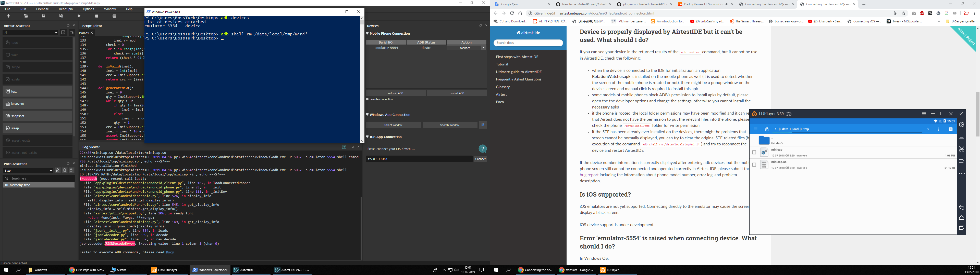
Task: Run the script using the play toolbar icon
Action: pyautogui.click(x=79, y=16)
